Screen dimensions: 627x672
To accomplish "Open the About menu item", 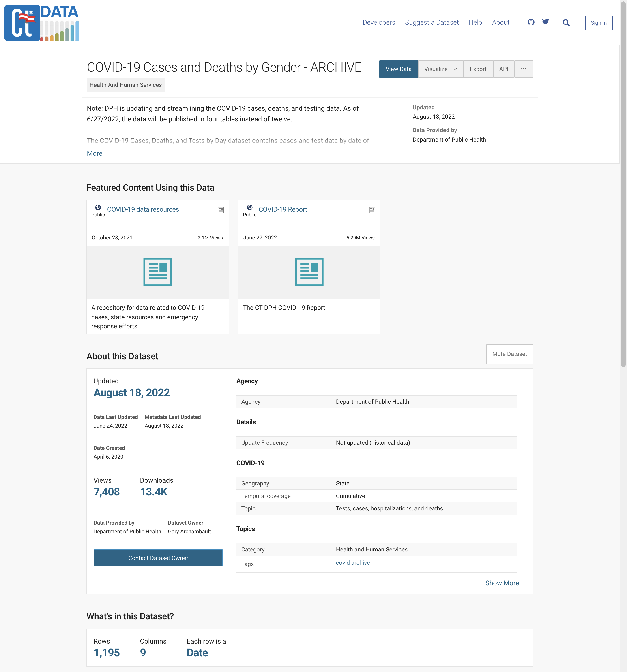I will click(x=500, y=23).
